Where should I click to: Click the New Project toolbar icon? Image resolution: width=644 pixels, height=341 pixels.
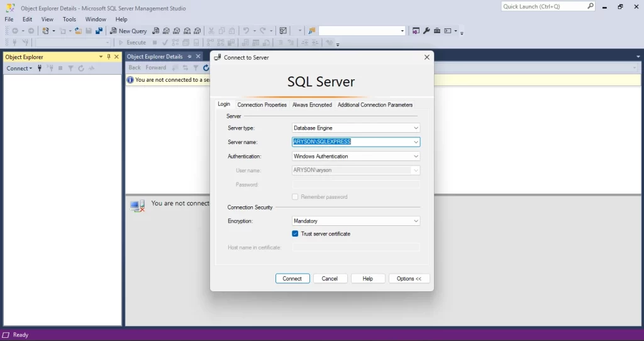tap(45, 31)
